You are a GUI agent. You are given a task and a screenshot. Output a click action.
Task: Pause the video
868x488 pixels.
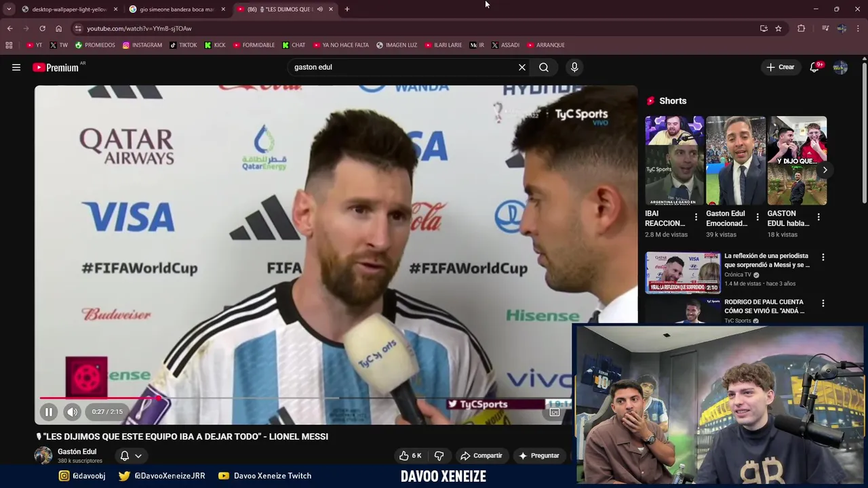49,411
